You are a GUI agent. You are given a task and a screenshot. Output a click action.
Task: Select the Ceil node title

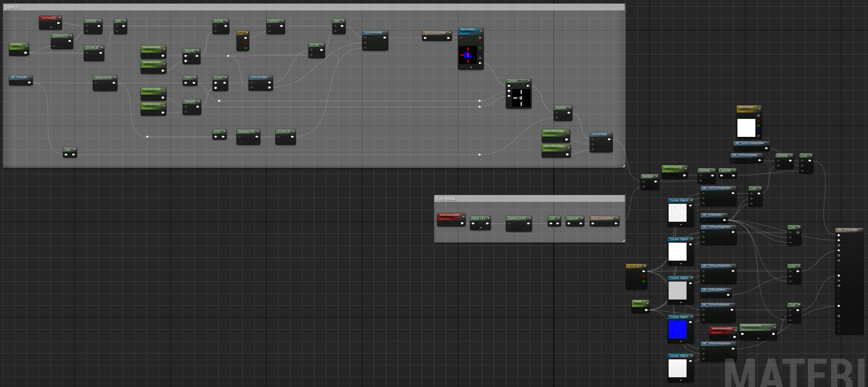(x=553, y=218)
